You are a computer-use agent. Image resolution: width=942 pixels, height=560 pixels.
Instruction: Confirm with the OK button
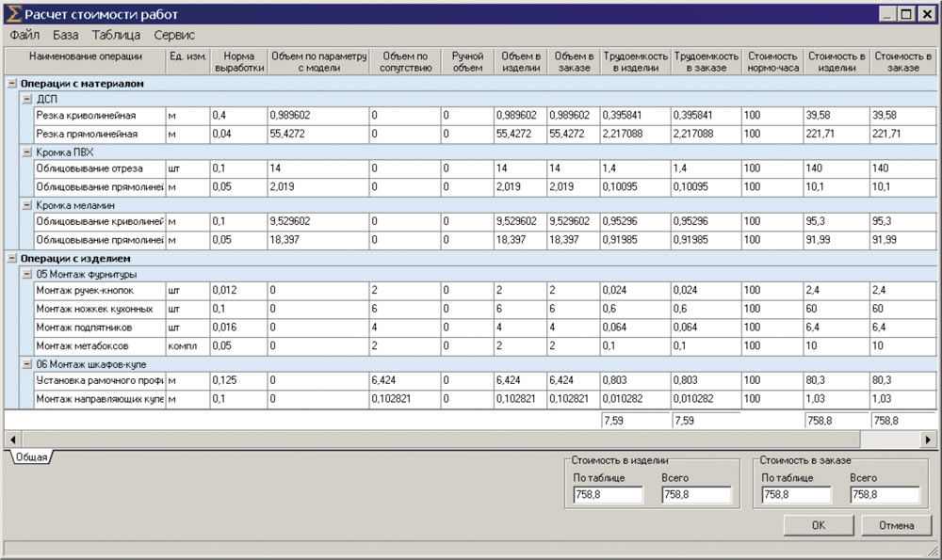819,525
